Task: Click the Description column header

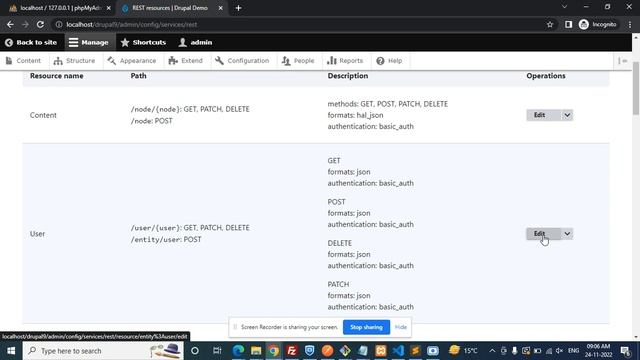Action: [348, 76]
